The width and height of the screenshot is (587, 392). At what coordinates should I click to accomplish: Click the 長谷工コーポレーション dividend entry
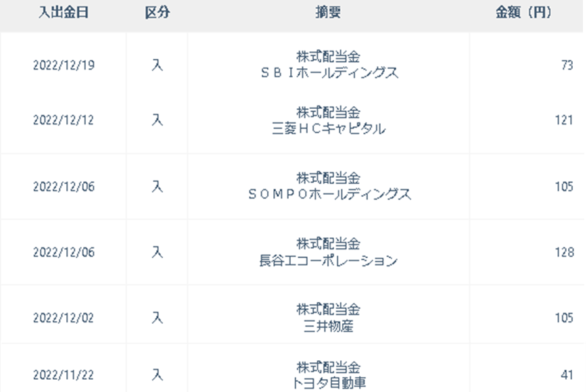click(x=328, y=260)
